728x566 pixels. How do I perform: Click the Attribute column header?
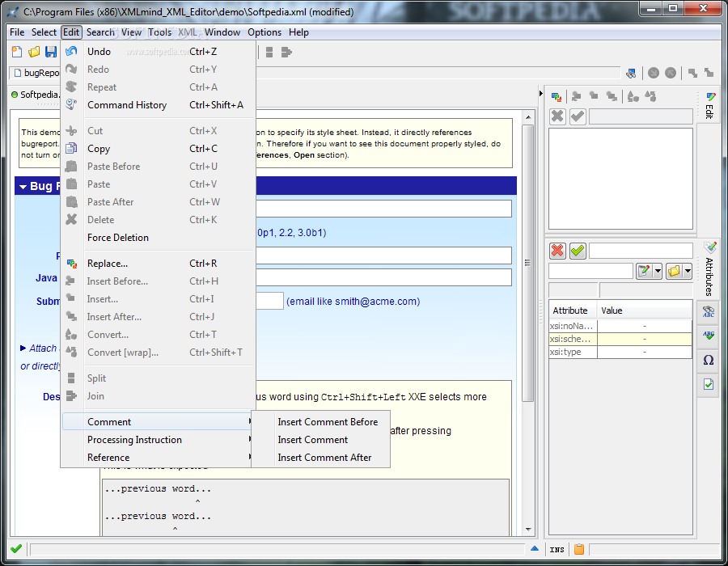coord(573,310)
